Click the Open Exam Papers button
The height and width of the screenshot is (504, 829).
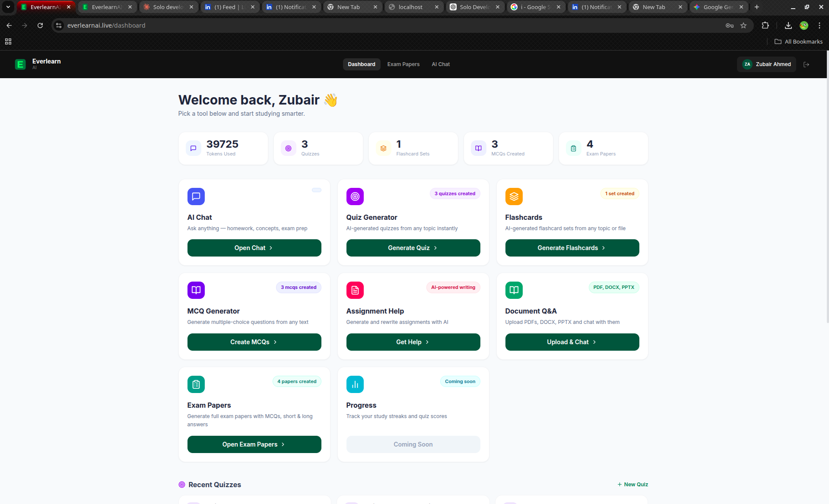(254, 444)
